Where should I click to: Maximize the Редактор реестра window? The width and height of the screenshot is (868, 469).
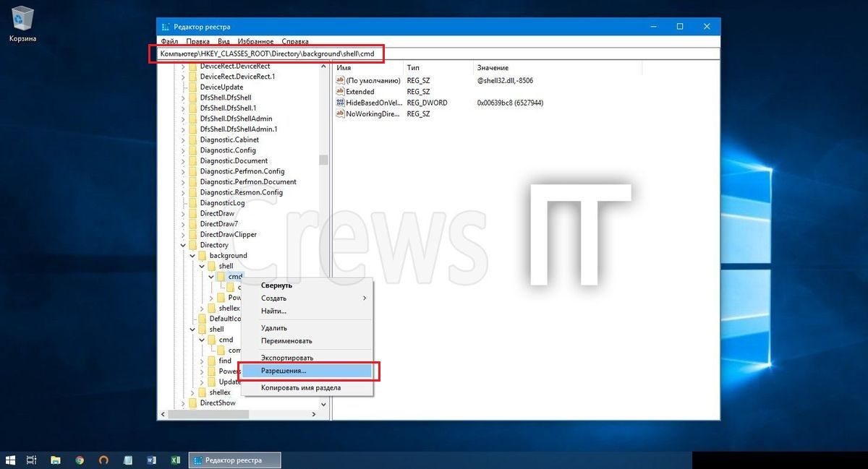(x=680, y=27)
